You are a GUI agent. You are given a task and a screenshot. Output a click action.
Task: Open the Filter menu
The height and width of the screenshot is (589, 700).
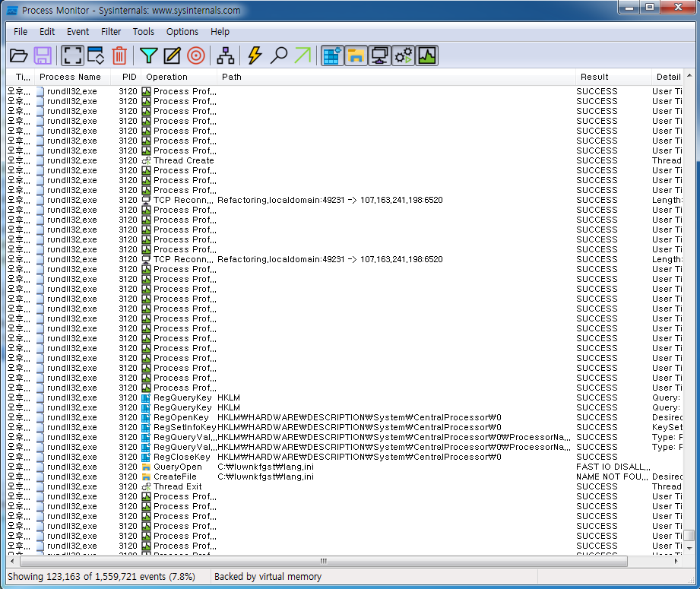(111, 32)
